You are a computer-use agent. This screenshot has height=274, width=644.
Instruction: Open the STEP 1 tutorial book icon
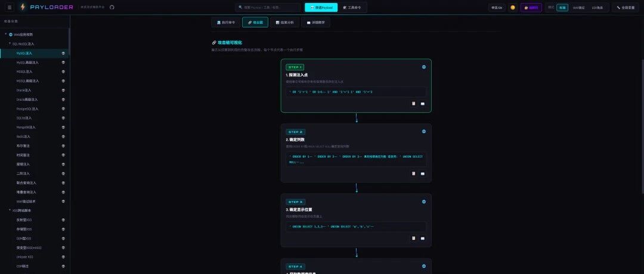(423, 104)
